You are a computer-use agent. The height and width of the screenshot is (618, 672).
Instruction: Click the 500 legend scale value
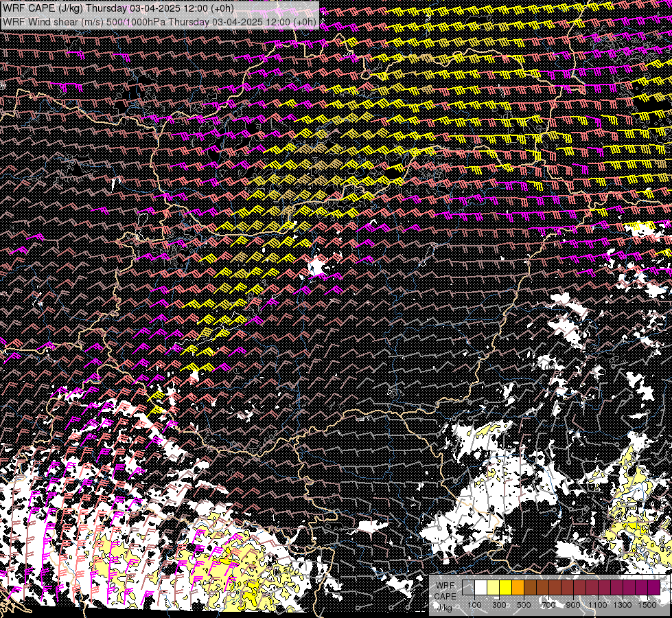click(524, 605)
